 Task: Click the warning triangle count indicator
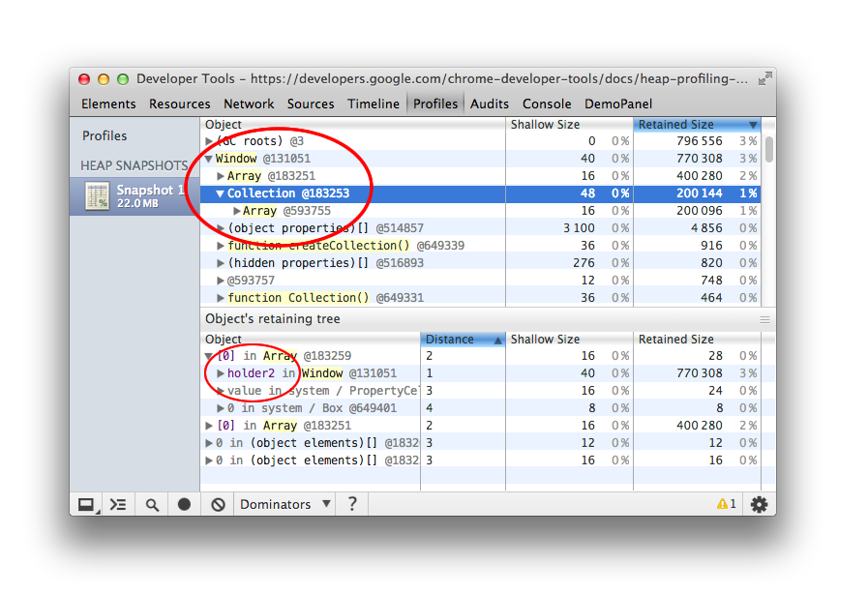click(726, 504)
